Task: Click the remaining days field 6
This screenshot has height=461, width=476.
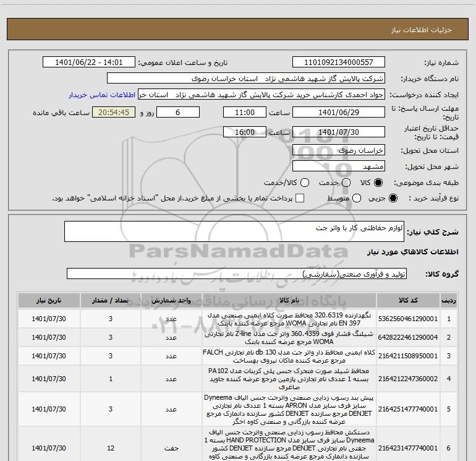Action: (178, 112)
